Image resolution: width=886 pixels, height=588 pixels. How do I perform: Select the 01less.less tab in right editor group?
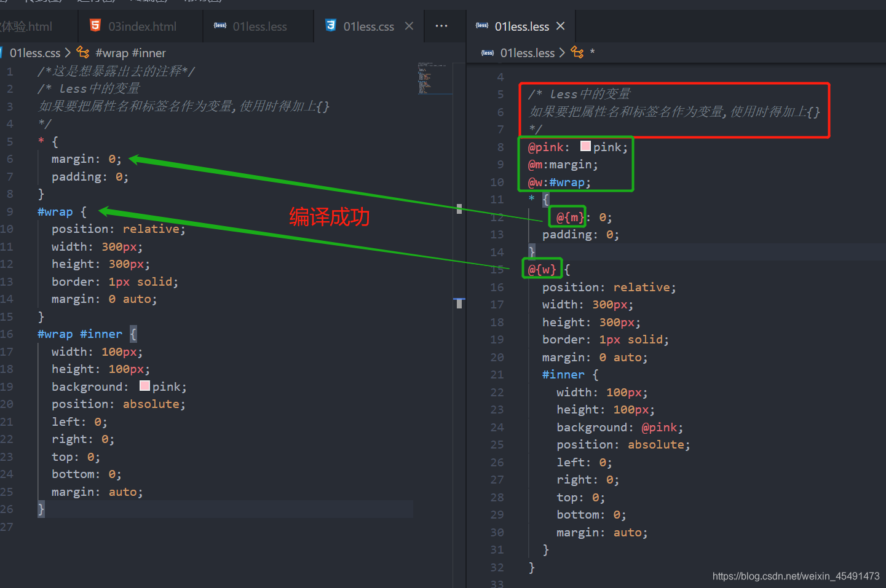521,26
